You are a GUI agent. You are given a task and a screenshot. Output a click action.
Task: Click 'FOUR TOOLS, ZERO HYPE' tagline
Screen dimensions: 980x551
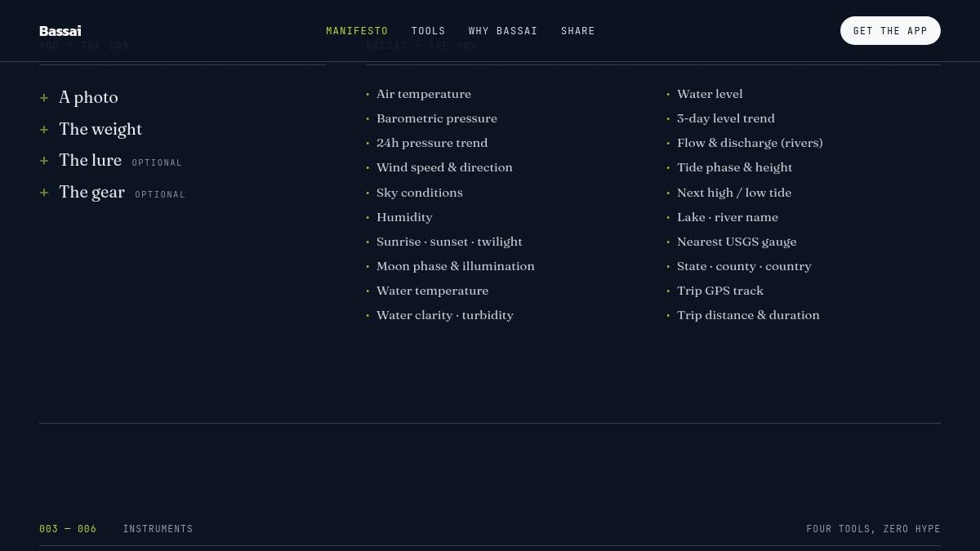pyautogui.click(x=873, y=529)
